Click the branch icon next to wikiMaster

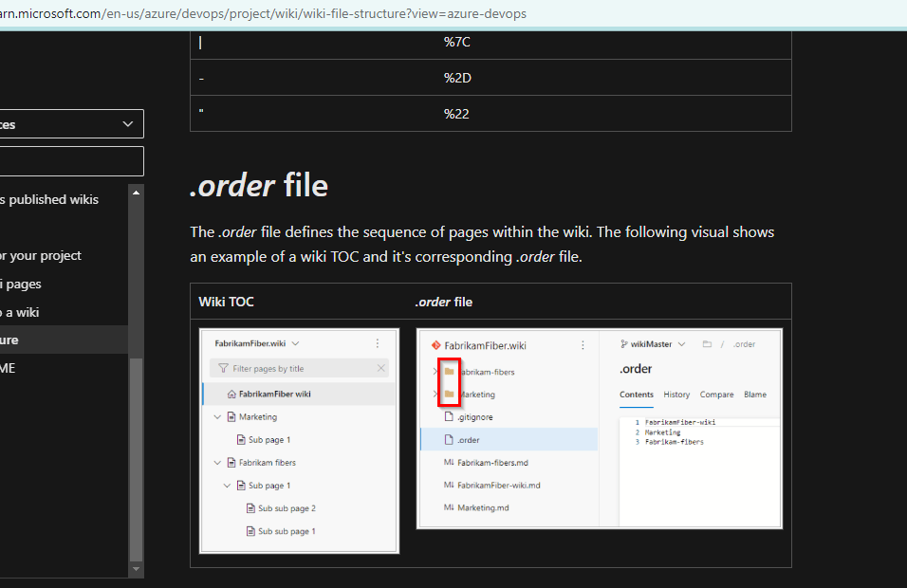pos(624,343)
